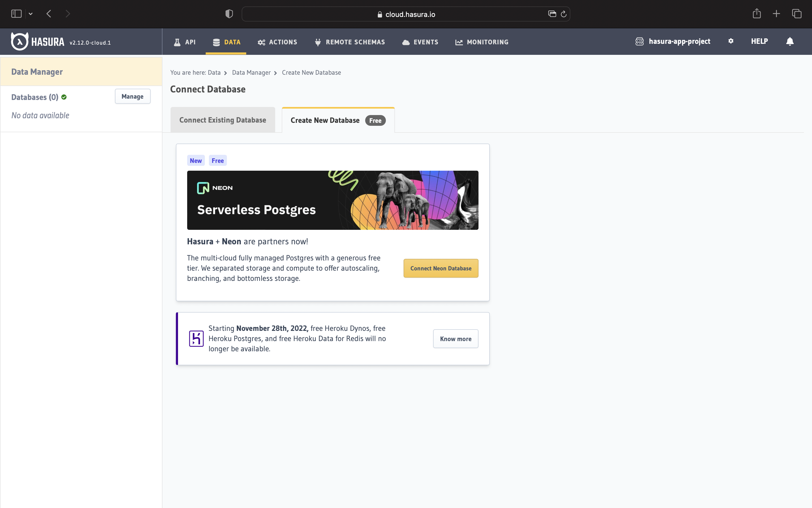Image resolution: width=812 pixels, height=508 pixels.
Task: Open the browser share icon
Action: (757, 13)
